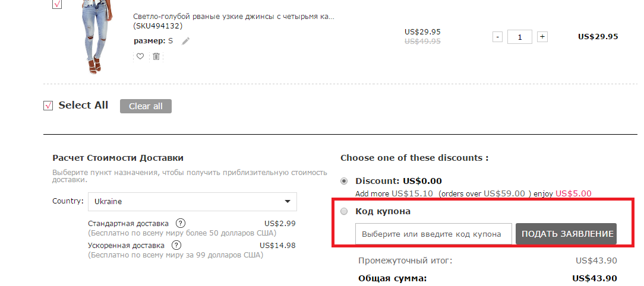Screen dimensions: 644x286
Task: Increase quantity with the plus button
Action: pos(542,37)
